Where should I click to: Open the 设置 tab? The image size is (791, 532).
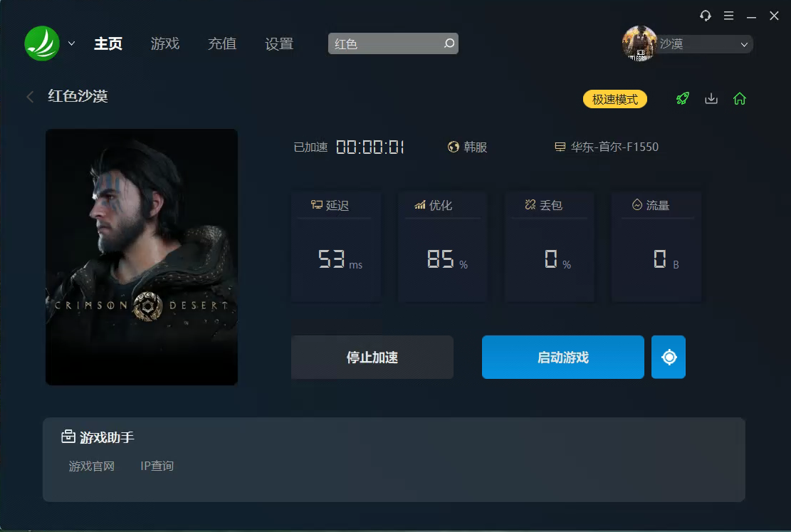coord(279,43)
